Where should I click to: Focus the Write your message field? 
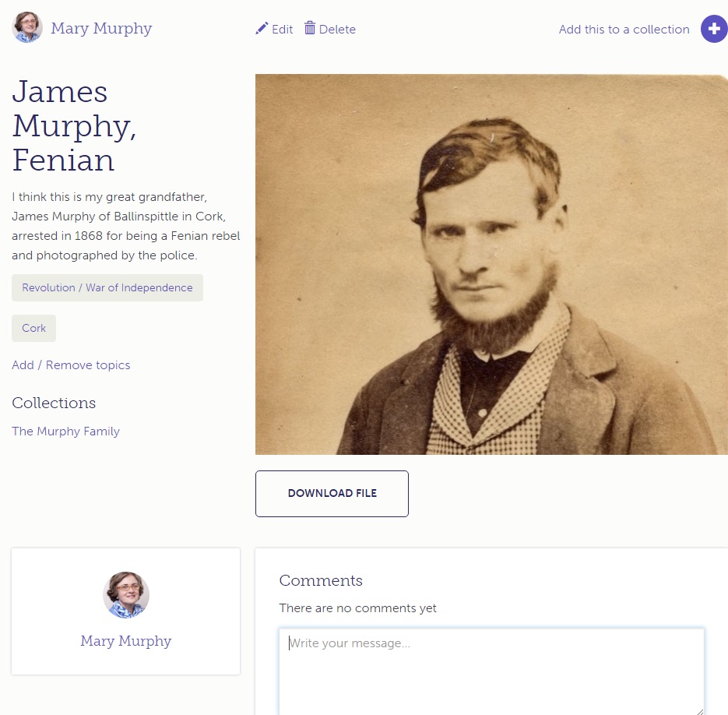491,671
